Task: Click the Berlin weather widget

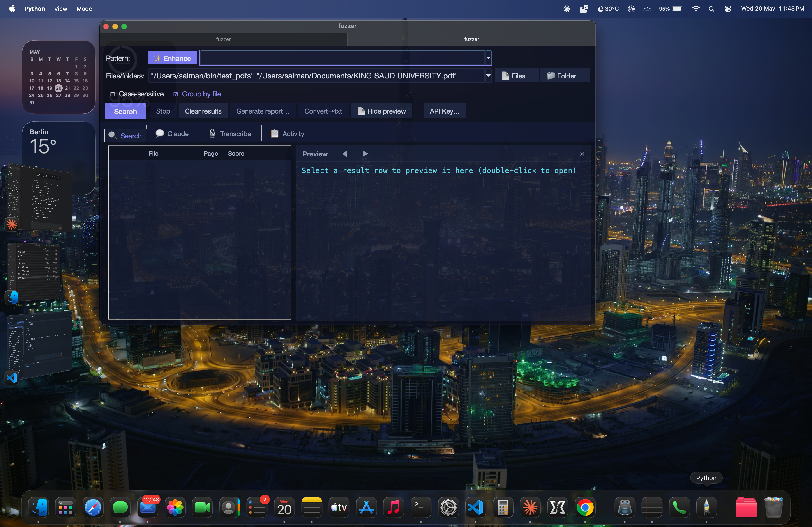Action: 58,158
